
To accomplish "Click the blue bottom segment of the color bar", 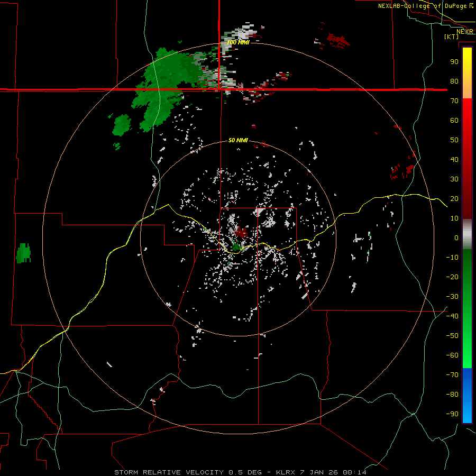I will click(x=467, y=396).
